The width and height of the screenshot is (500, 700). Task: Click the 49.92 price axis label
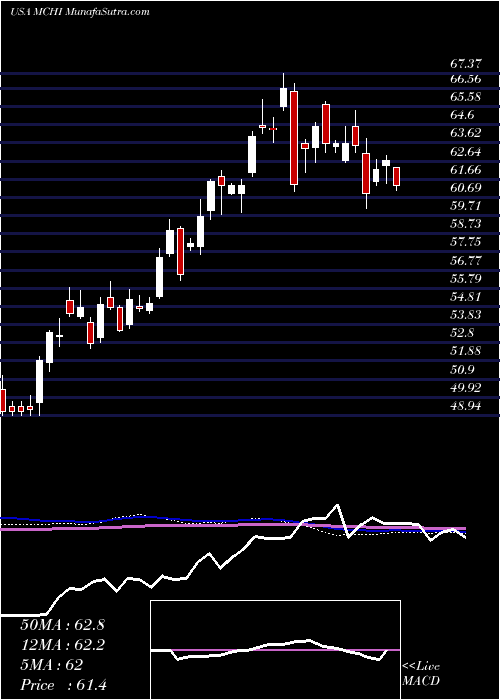[466, 388]
